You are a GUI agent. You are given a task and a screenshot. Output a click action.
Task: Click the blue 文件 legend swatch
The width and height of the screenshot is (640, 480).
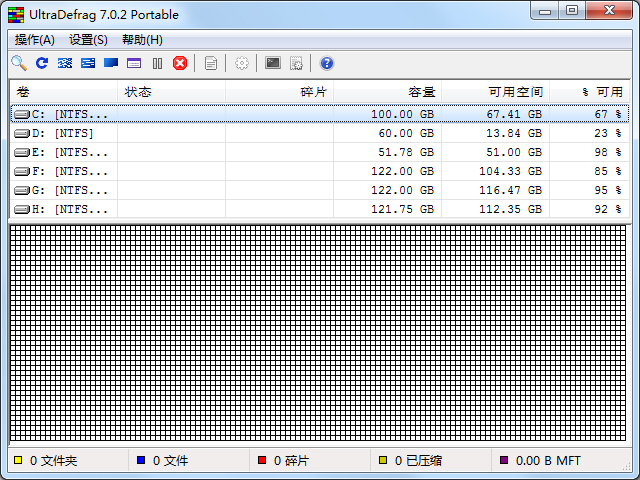click(x=141, y=460)
